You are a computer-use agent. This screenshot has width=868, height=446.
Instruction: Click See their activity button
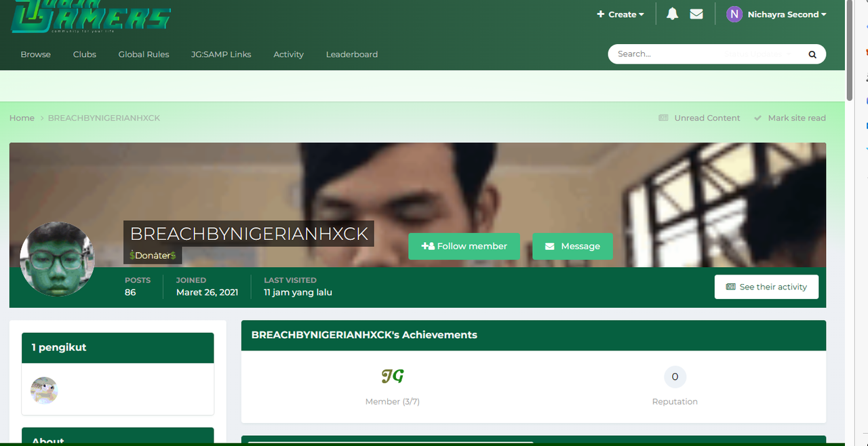(766, 287)
